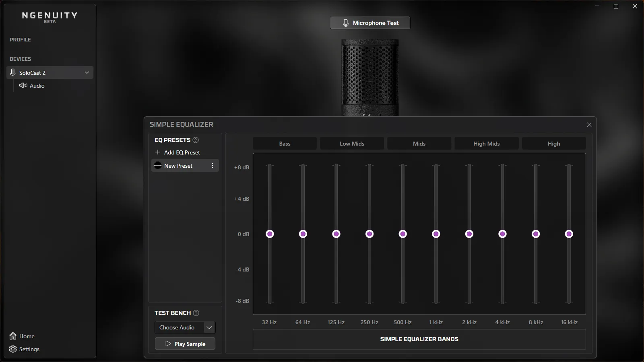Open the Choose Audio dropdown arrow
Screen dimensions: 644x362
coord(209,327)
